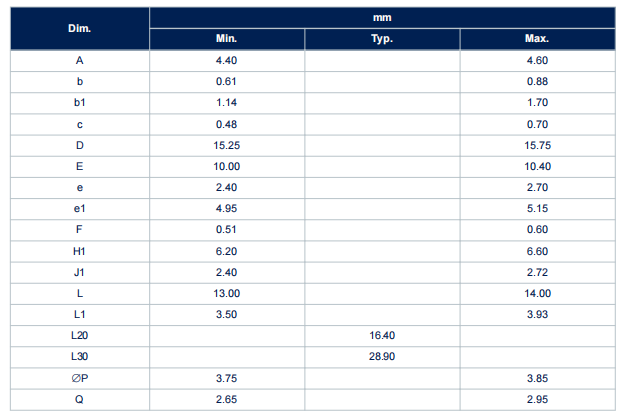Click the e1 dimension label

[79, 208]
